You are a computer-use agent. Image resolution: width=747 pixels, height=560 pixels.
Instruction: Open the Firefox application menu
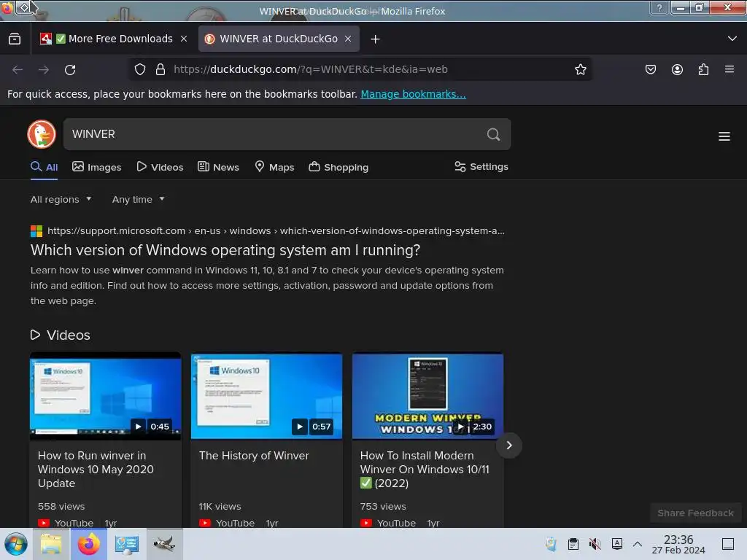[729, 69]
